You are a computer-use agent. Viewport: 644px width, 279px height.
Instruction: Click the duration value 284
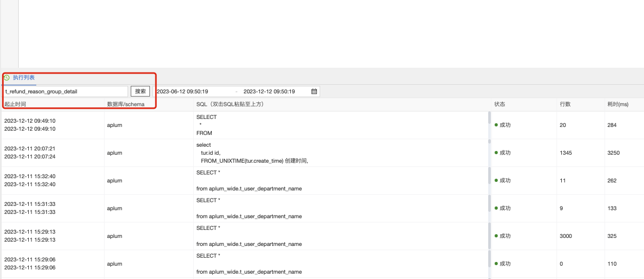click(611, 125)
